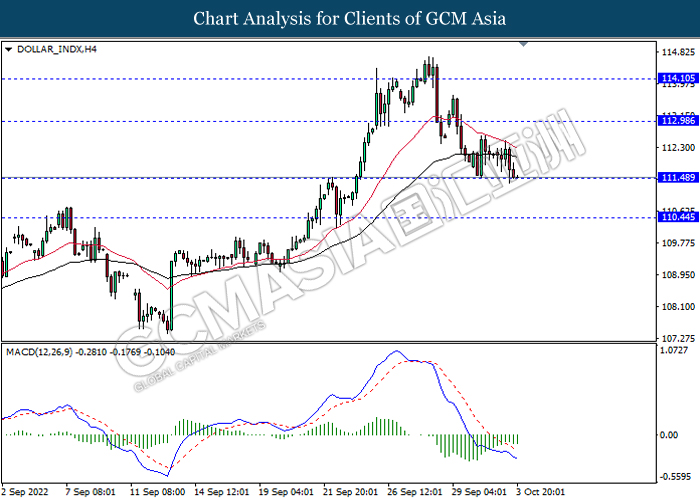Click the 3 Oct 20:01 time label

541,492
